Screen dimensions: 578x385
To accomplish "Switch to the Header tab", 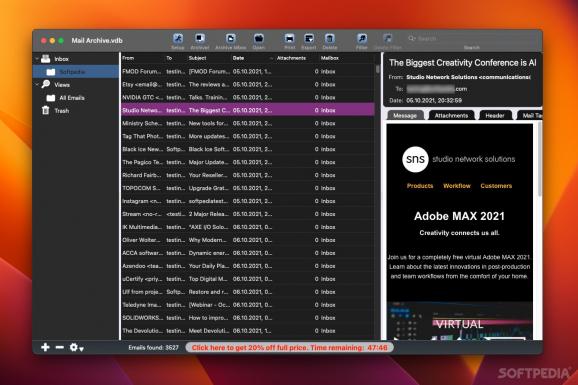I will [x=495, y=115].
